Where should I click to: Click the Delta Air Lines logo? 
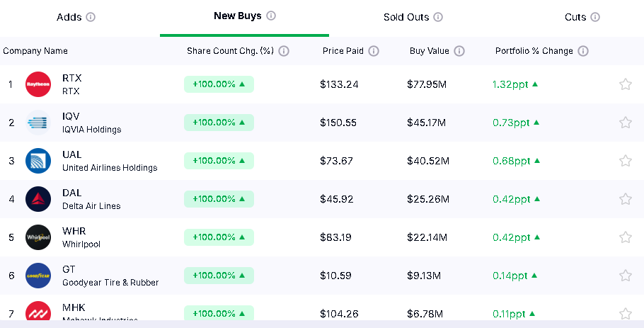[38, 199]
